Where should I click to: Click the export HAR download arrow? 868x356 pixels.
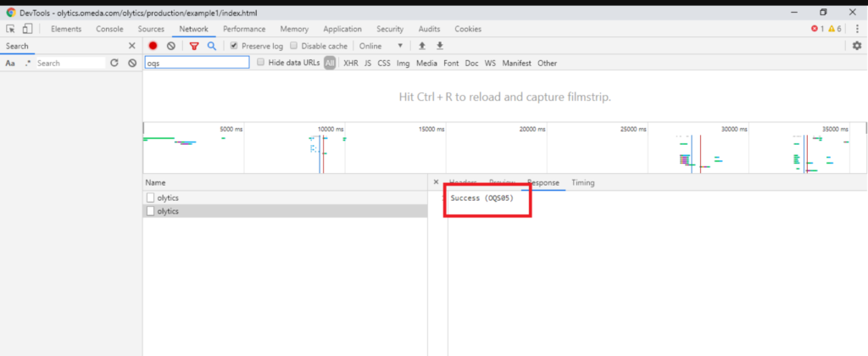click(x=440, y=46)
